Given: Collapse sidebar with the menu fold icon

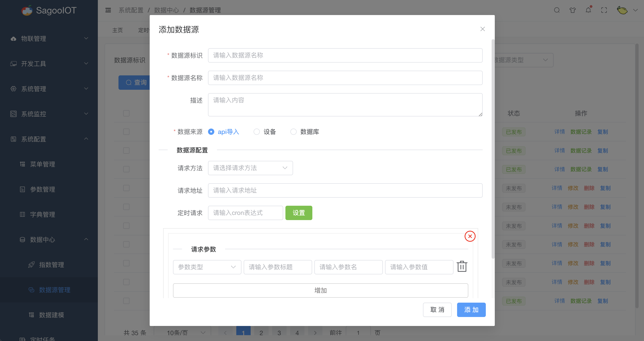Looking at the screenshot, I should coord(108,10).
